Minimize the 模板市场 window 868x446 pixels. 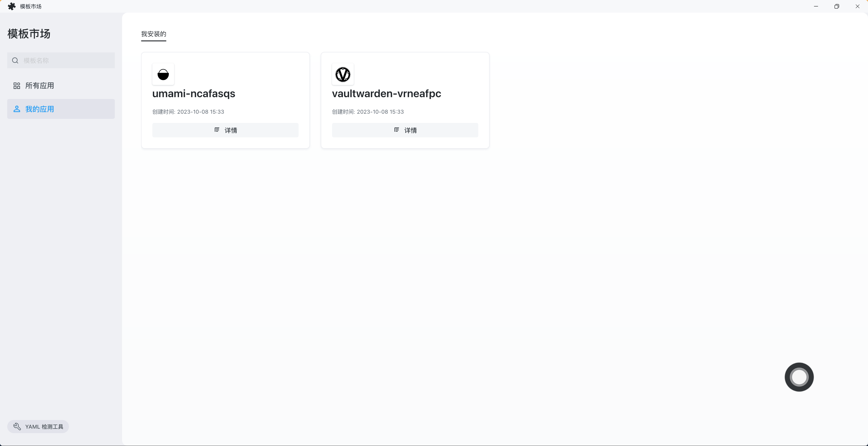point(816,6)
